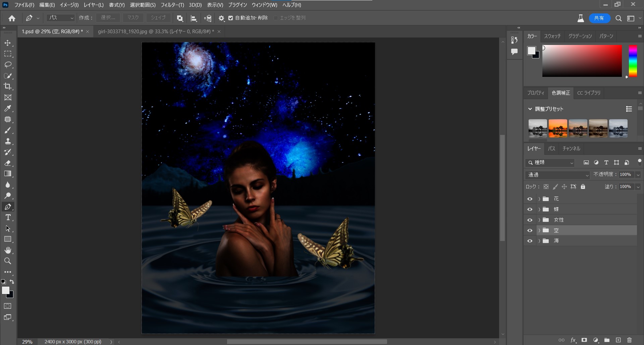Swap foreground and background colors
Screen dimensions: 644x345
[12, 282]
